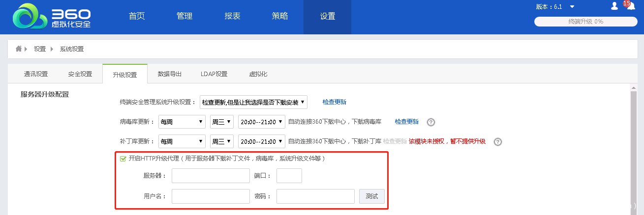Switch to the LDAP设置 tab

(214, 74)
